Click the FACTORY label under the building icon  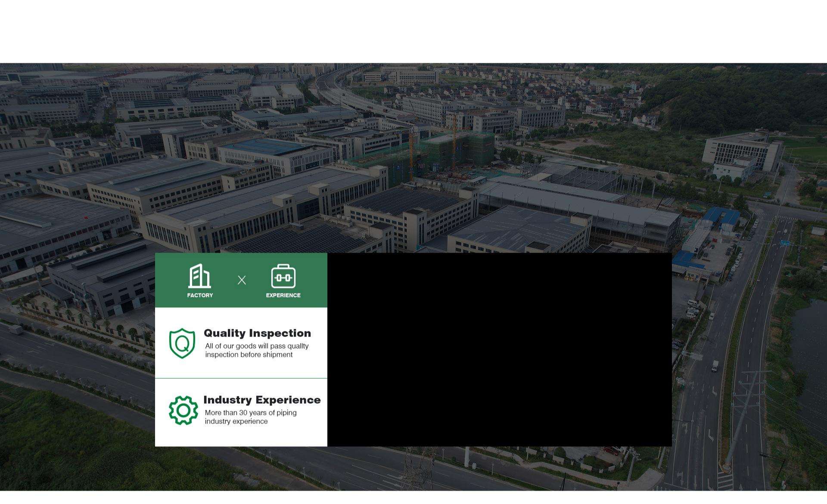[200, 295]
